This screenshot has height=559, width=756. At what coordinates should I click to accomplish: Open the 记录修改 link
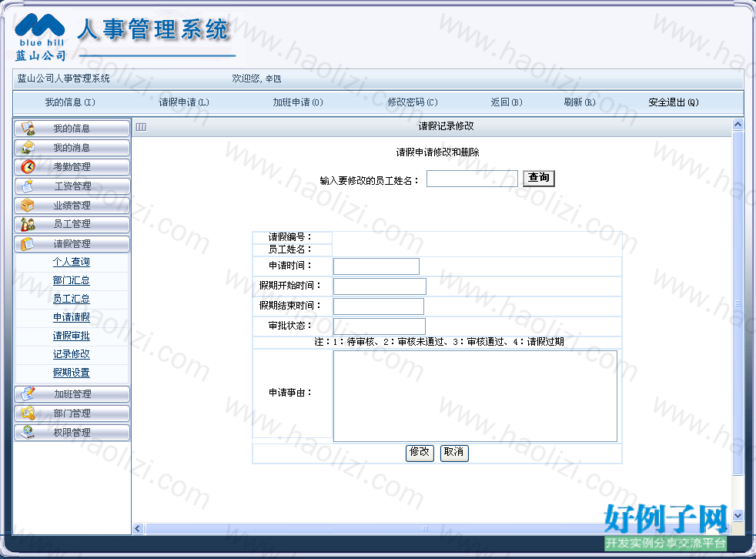[x=72, y=354]
